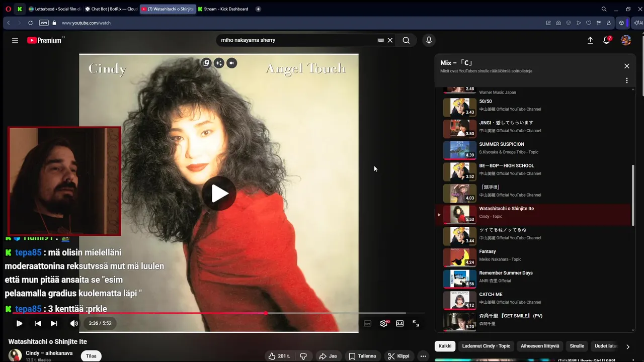Play GET SMILE (PV) playlist item
644x362 pixels.
(533, 322)
